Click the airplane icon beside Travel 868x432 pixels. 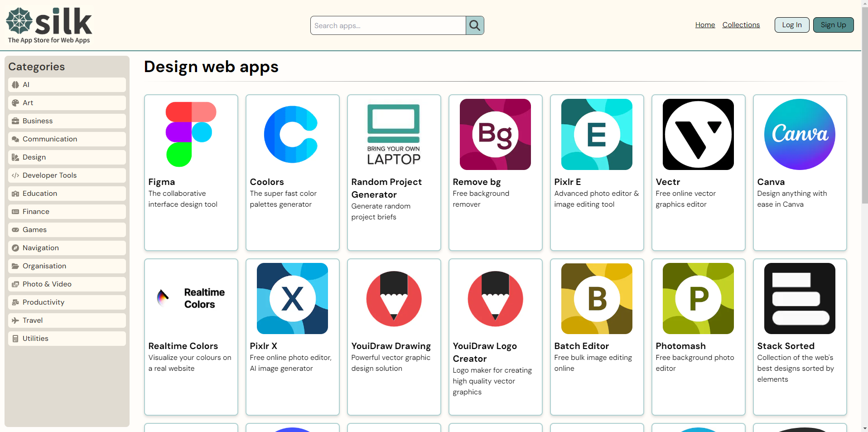(x=15, y=320)
